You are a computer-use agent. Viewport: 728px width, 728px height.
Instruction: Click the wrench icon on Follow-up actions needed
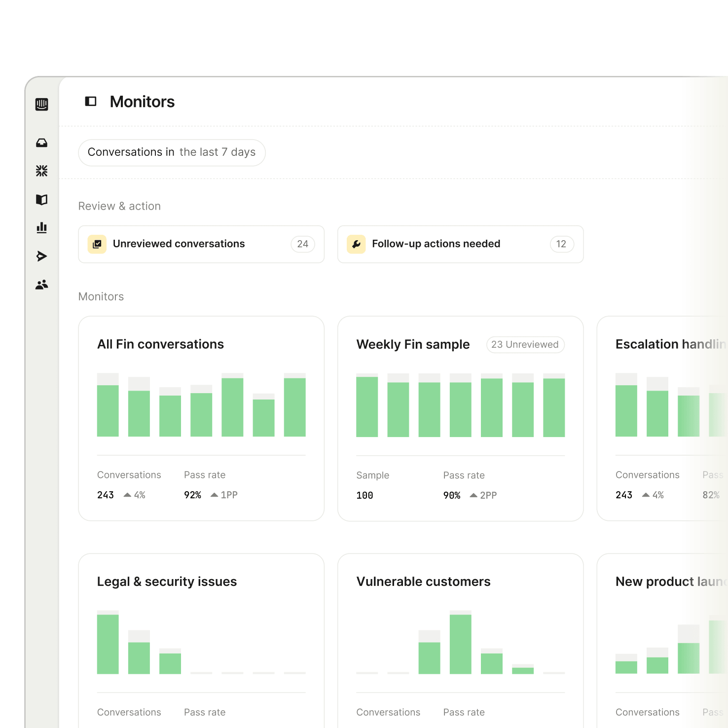(356, 244)
